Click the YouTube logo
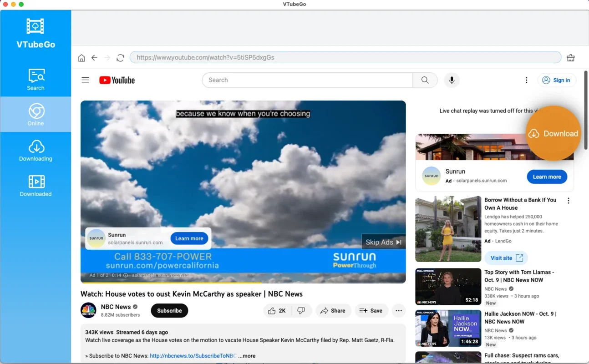Viewport: 589px width, 364px height. click(x=117, y=80)
